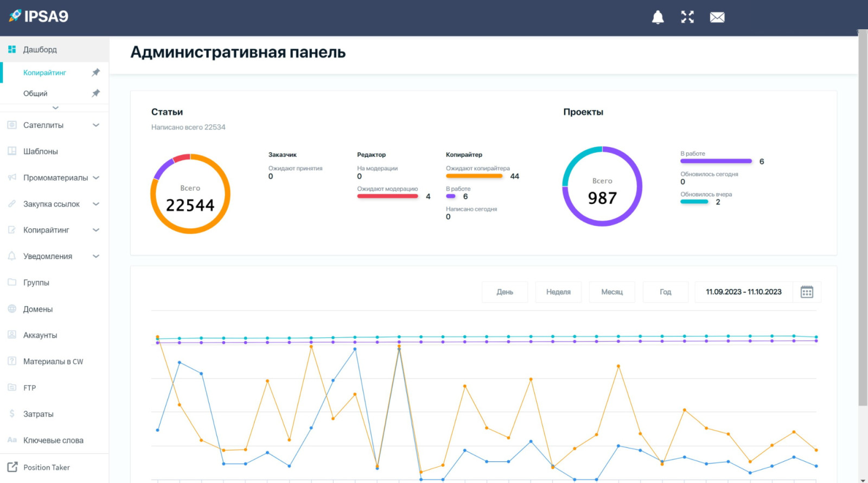Image resolution: width=868 pixels, height=483 pixels.
Task: Click the Домены globe icon
Action: (x=12, y=308)
